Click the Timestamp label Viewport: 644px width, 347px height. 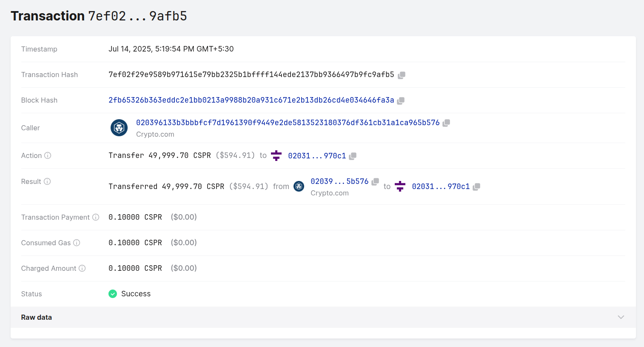tap(39, 49)
